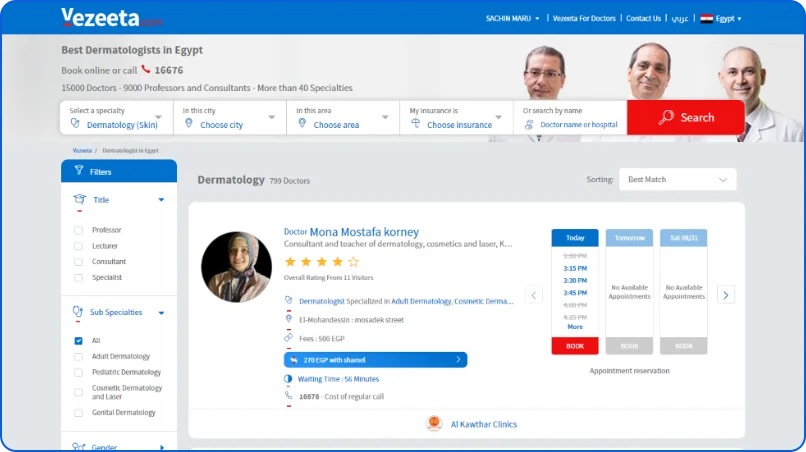Image resolution: width=806 pixels, height=452 pixels.
Task: Click the specialty stethoscope icon in search bar
Action: (76, 123)
